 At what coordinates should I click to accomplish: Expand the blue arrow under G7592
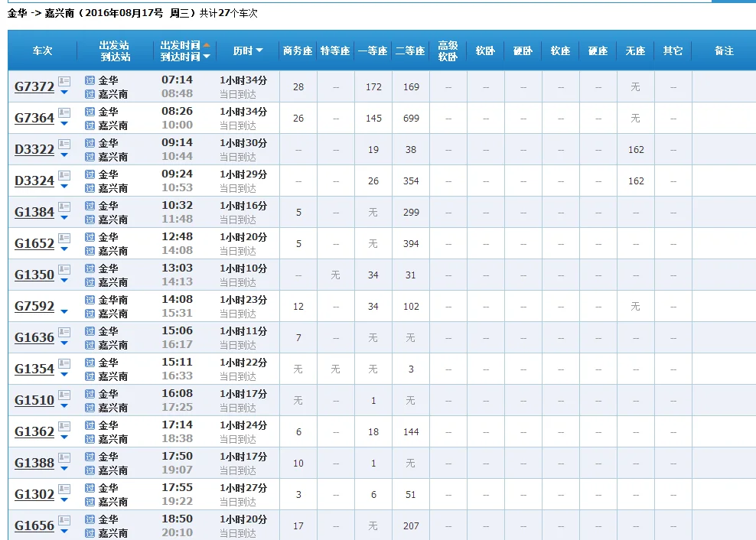pos(64,312)
